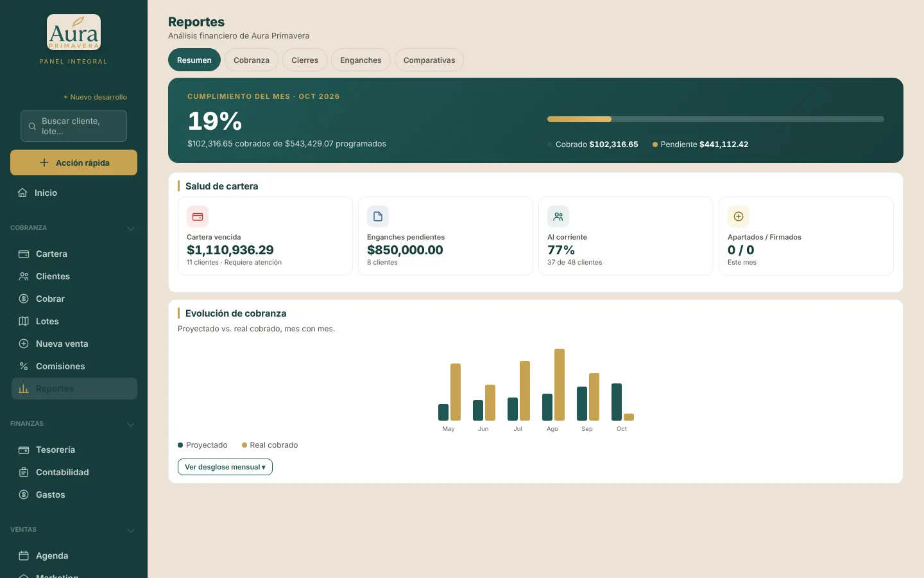Open Tesorería in the sidebar
The width and height of the screenshot is (924, 578).
coord(74,450)
